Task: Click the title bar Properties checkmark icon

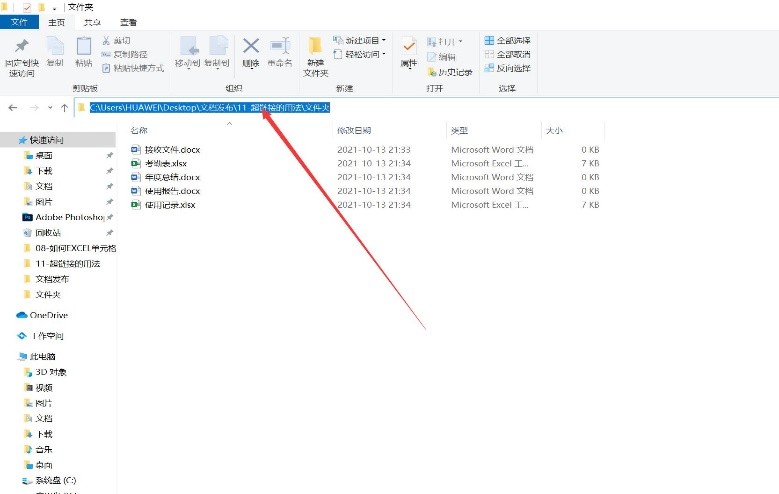Action: click(x=27, y=7)
